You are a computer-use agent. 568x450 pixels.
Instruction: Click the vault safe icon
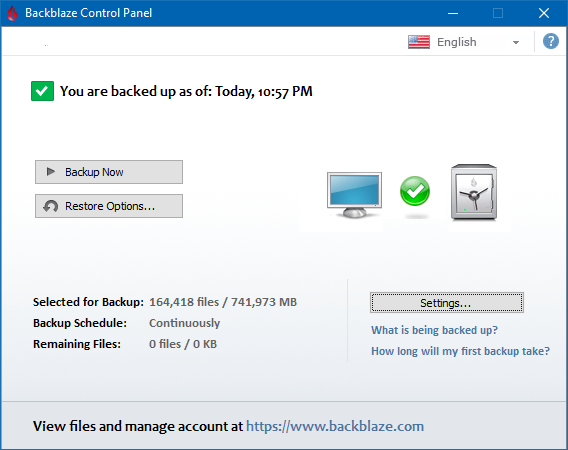[474, 192]
